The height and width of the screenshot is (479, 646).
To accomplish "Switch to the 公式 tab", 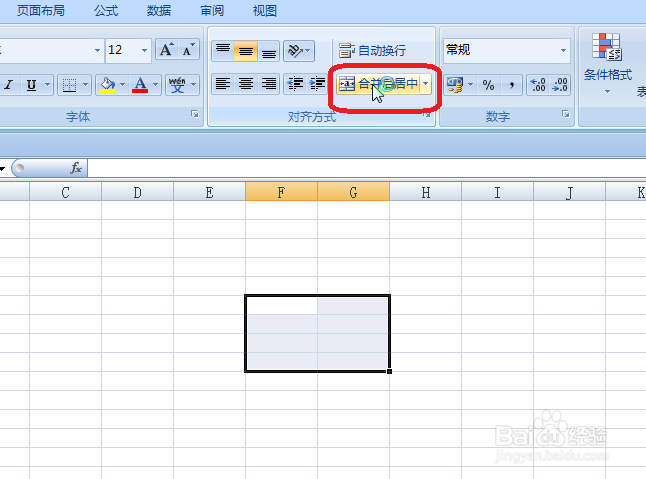I will click(106, 10).
